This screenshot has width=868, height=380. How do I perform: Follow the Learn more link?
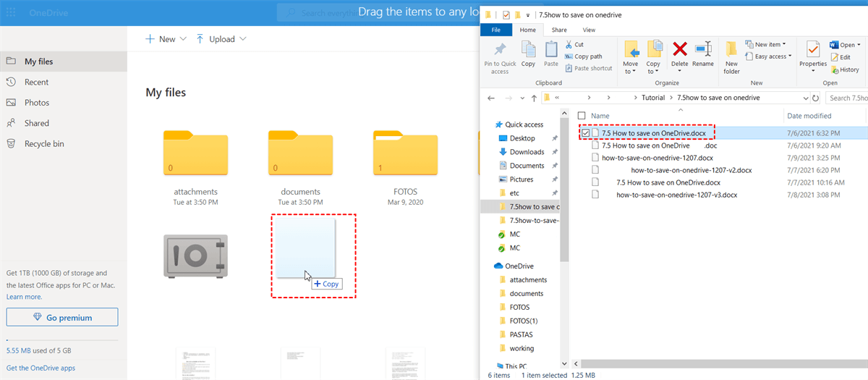(24, 297)
